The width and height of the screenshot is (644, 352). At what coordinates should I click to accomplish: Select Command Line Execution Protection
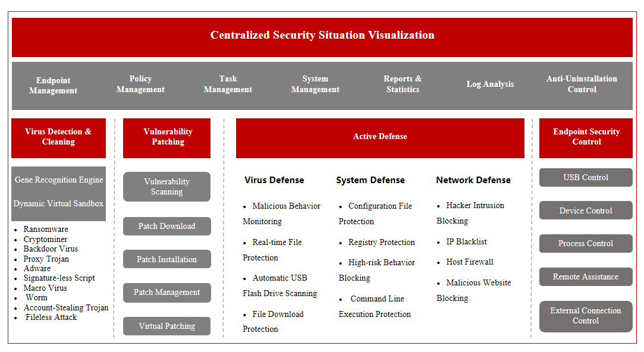pyautogui.click(x=375, y=306)
